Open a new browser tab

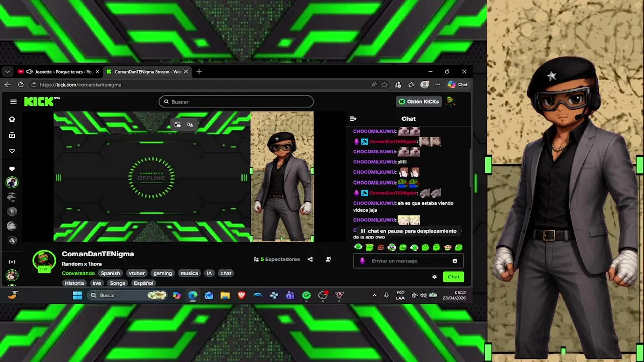pos(199,72)
